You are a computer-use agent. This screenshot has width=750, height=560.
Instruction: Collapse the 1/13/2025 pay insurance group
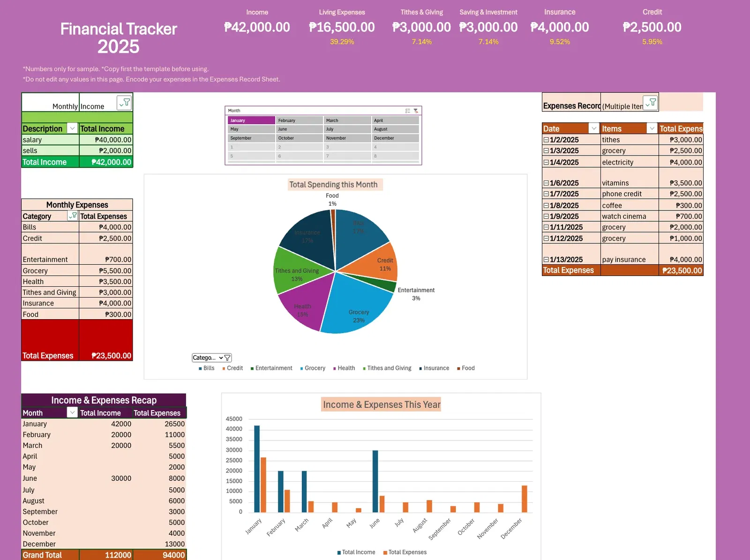[546, 259]
